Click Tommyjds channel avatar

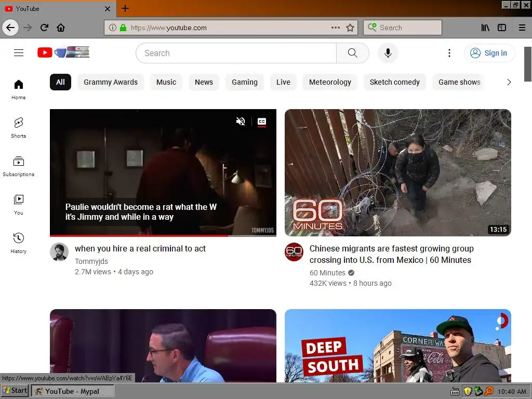click(x=59, y=252)
